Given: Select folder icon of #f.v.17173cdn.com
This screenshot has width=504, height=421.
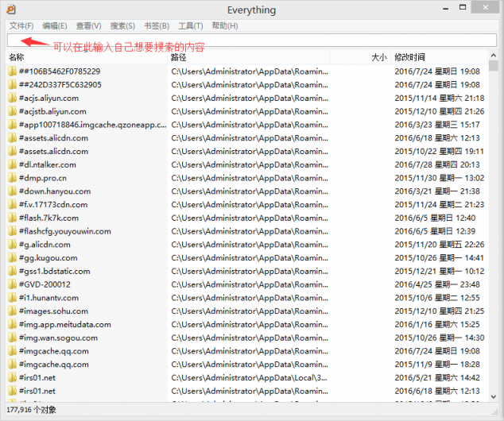Looking at the screenshot, I should pyautogui.click(x=12, y=205).
